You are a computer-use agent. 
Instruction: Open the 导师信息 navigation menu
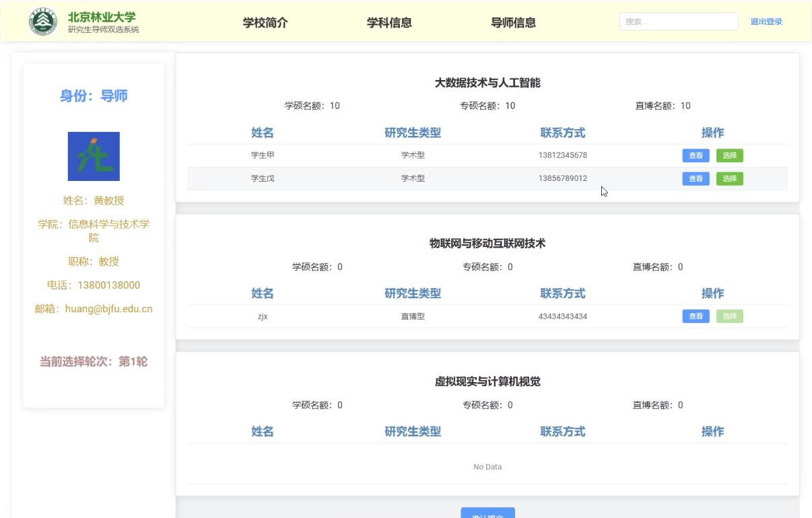coord(513,22)
